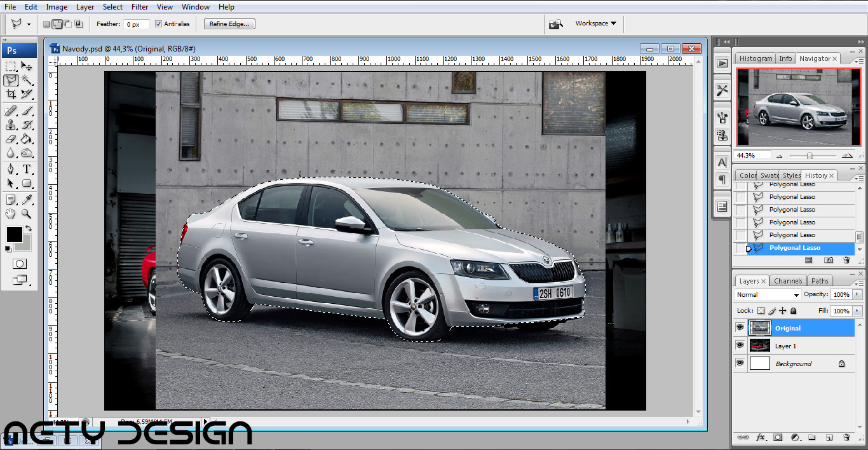Select the Brush tool
Screen dimensions: 868x450
[x=27, y=111]
